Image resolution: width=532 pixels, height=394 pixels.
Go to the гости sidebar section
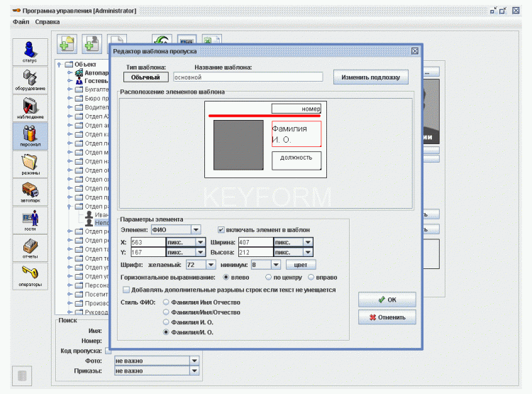(x=30, y=219)
